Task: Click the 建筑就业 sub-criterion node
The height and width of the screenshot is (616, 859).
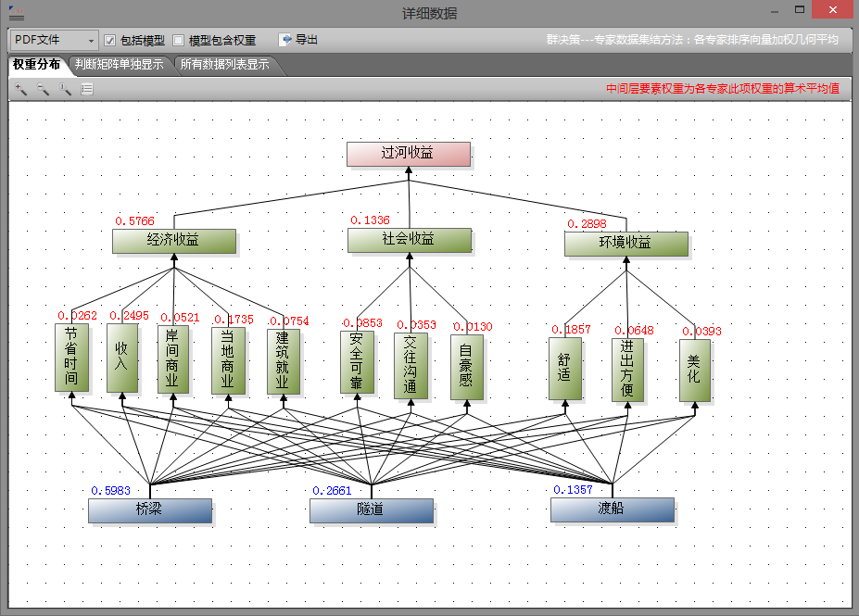Action: click(x=284, y=361)
